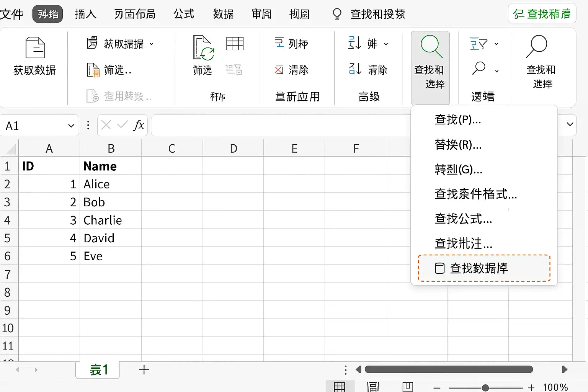Select 查找数据库 menu entry

[484, 268]
